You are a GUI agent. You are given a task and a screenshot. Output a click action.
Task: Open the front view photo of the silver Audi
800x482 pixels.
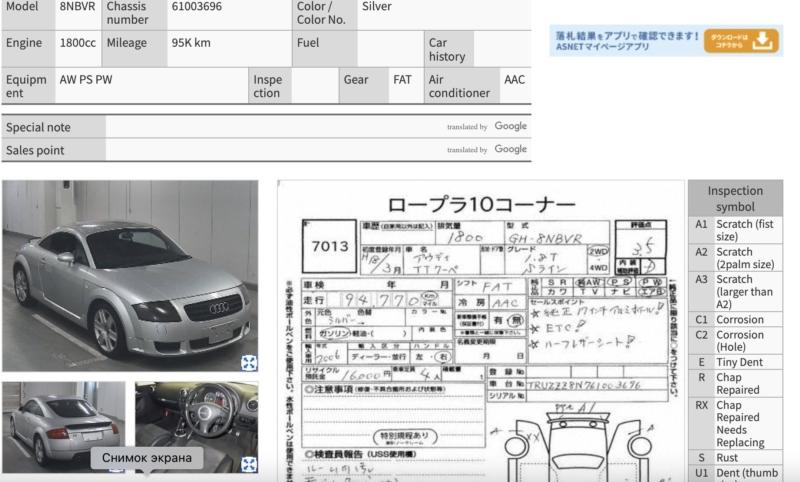click(130, 277)
